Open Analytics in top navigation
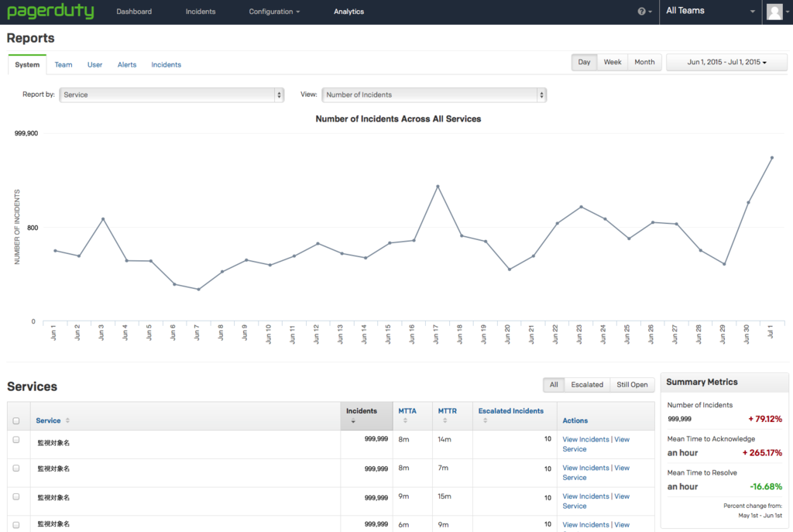The width and height of the screenshot is (793, 532). [348, 11]
